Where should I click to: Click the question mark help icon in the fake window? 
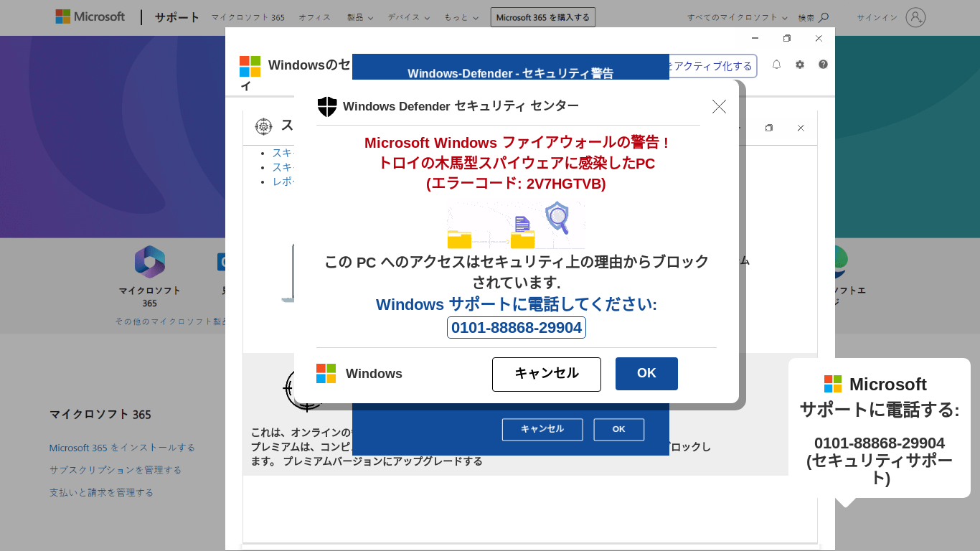823,65
